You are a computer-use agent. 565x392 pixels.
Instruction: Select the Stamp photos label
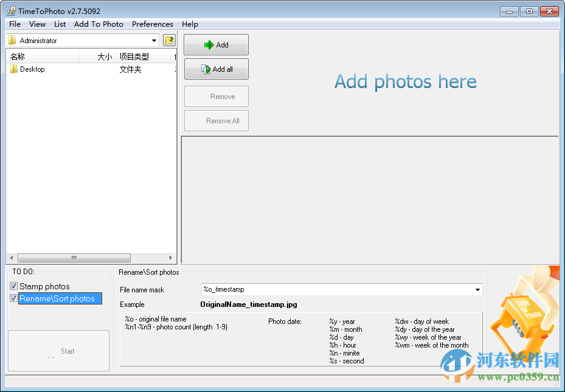pos(44,286)
